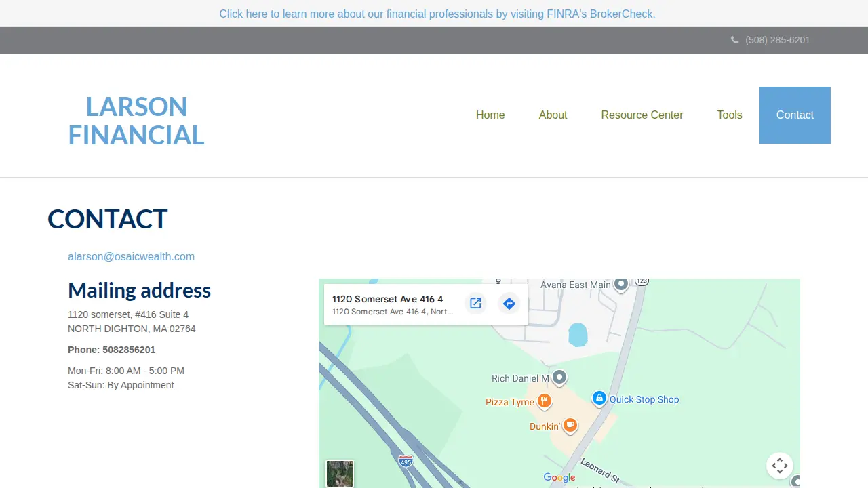Click the Quick Stop Shop marker

(599, 399)
